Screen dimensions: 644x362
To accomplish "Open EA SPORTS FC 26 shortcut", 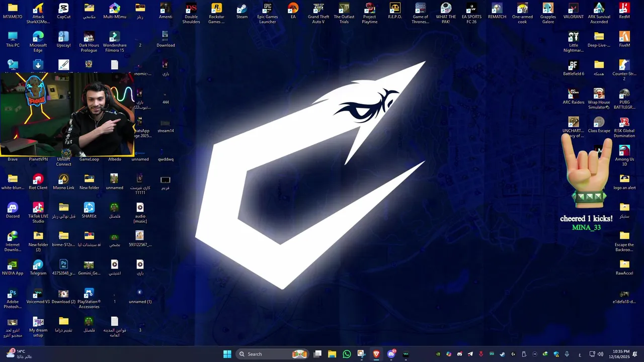I will coord(471,14).
